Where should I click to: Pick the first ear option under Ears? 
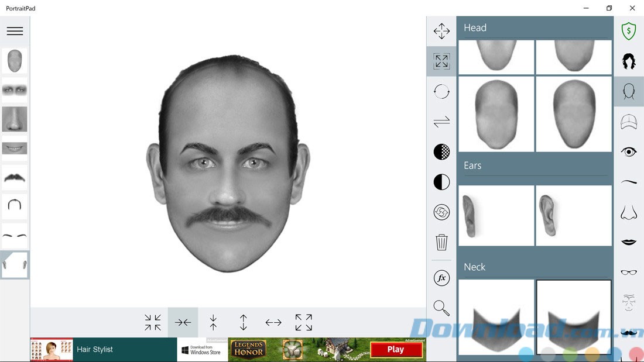(x=496, y=216)
